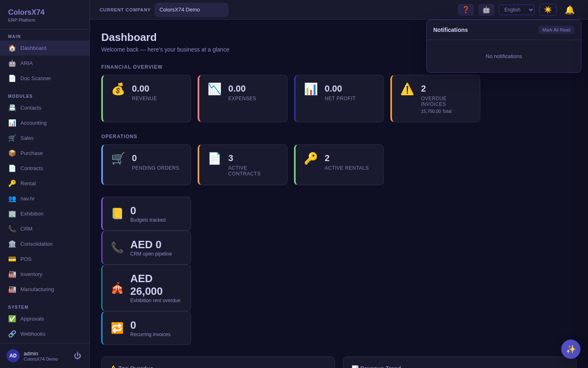Click the Webhooks link icon in sidebar
This screenshot has height=368, width=588.
[x=12, y=334]
